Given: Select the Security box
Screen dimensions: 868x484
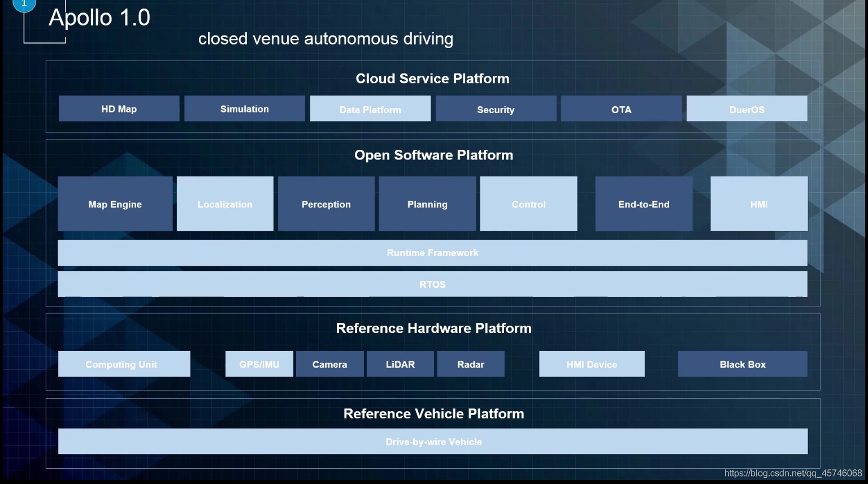Looking at the screenshot, I should click(x=496, y=109).
